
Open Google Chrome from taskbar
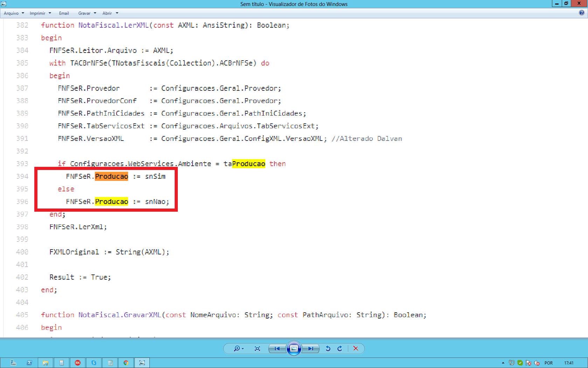pyautogui.click(x=126, y=363)
